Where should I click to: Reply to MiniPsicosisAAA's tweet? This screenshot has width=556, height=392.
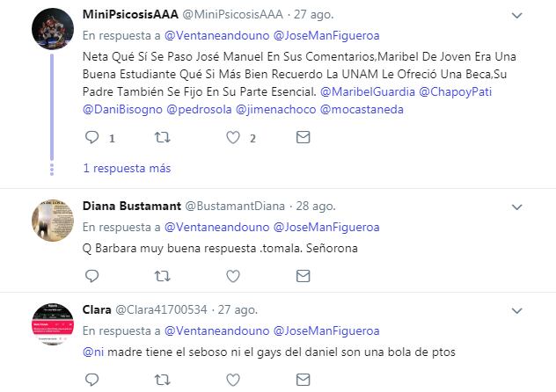[91, 137]
